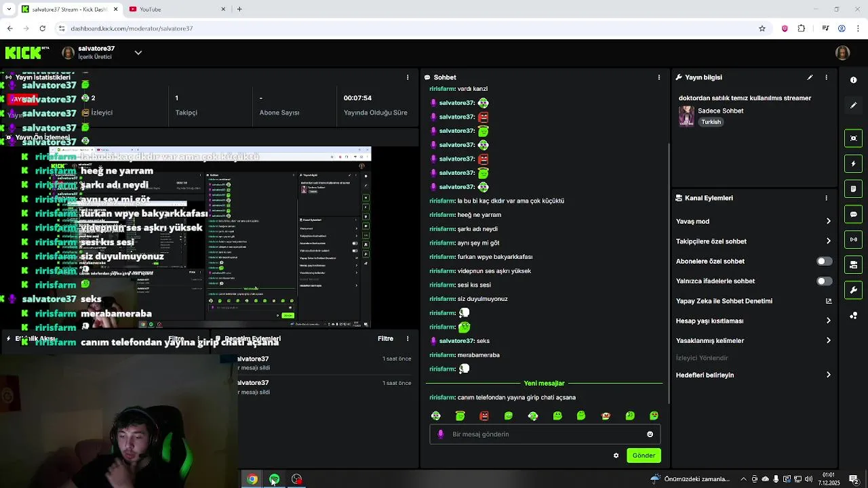Reload the page in Chrome
Viewport: 868px width, 488px height.
point(42,28)
